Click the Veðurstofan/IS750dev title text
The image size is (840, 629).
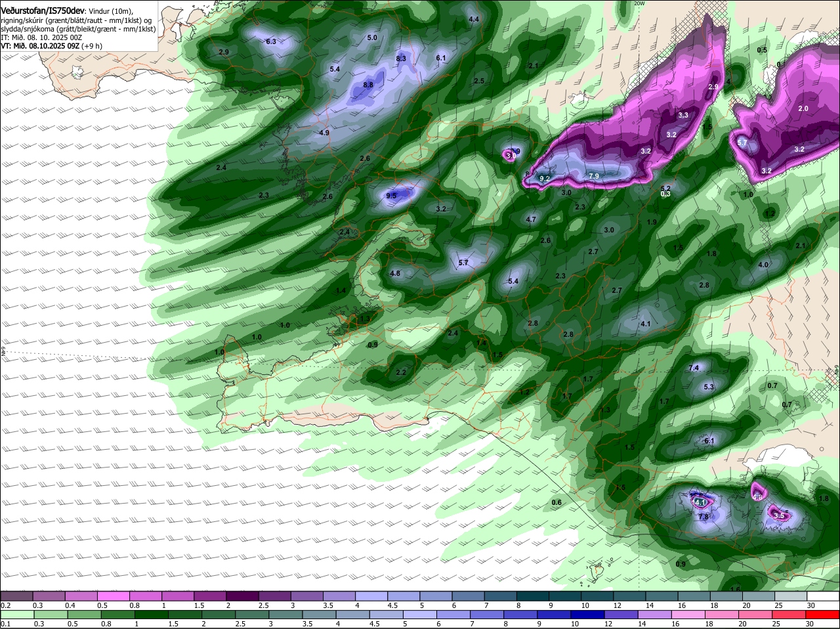pos(43,11)
